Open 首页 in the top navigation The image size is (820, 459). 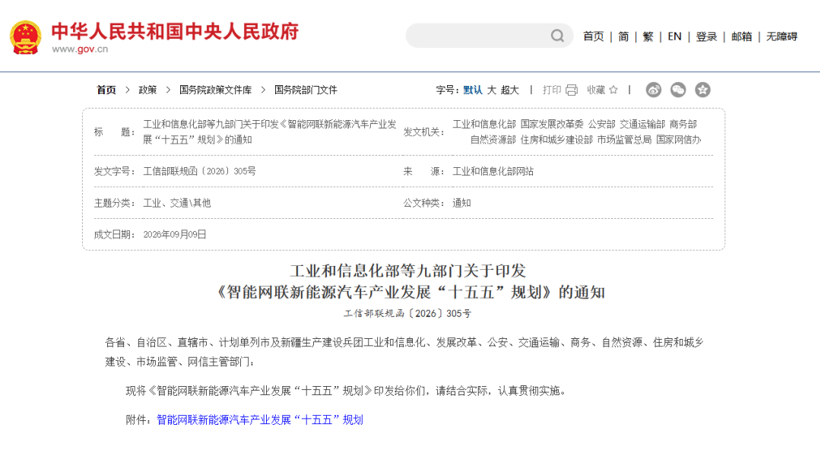pos(594,36)
